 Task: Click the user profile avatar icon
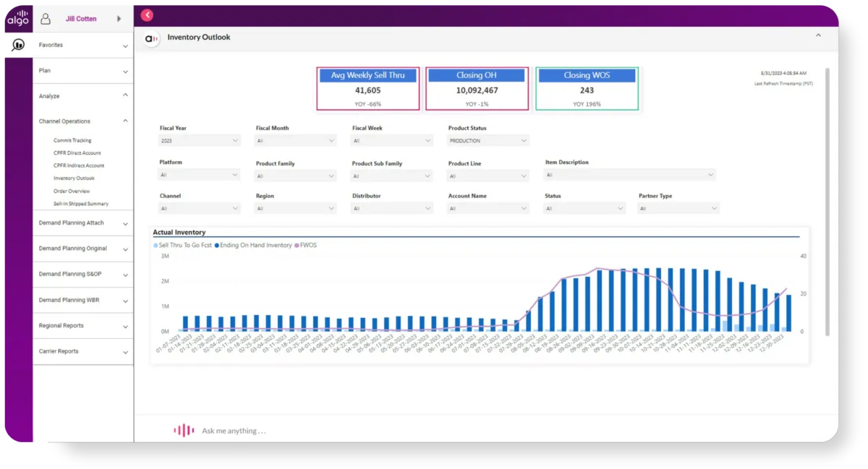[x=46, y=19]
